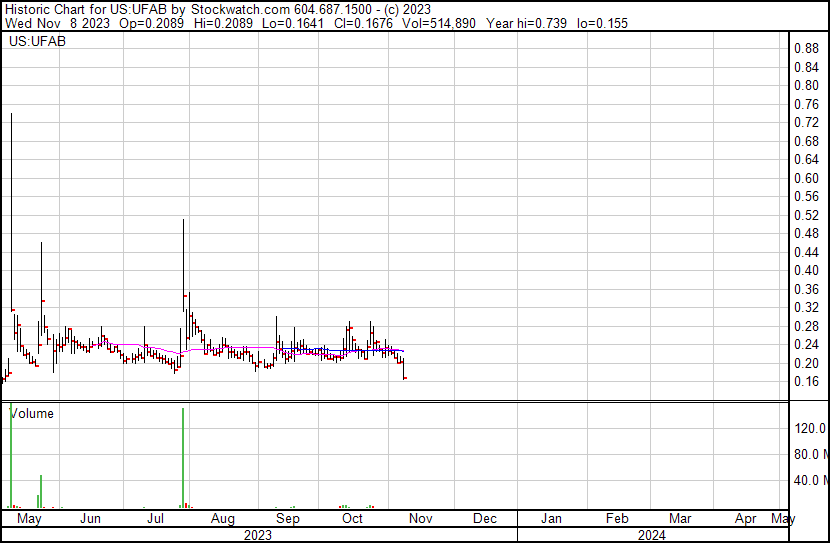Select the 0.80 price axis value
This screenshot has width=830, height=543.
pyautogui.click(x=806, y=85)
